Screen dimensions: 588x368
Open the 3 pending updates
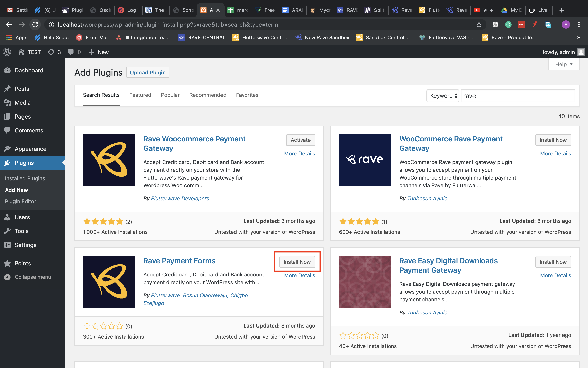pyautogui.click(x=54, y=52)
